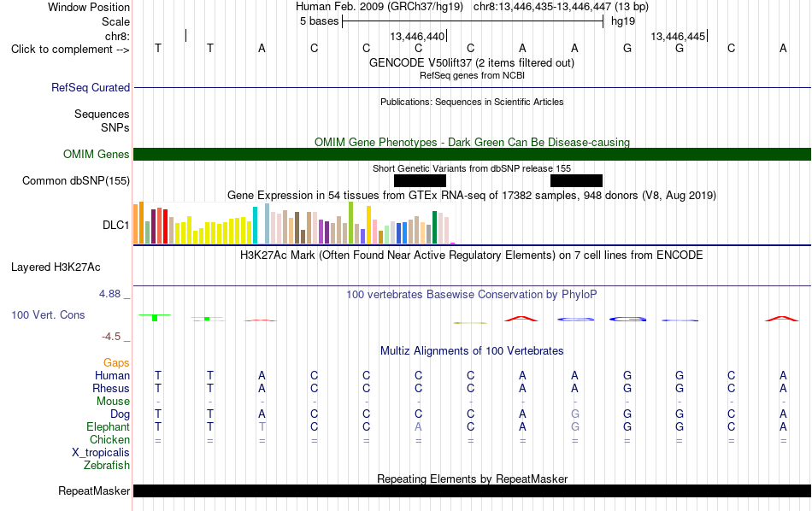Open the RepeatMasker track label
The width and height of the screenshot is (812, 511).
click(x=94, y=490)
